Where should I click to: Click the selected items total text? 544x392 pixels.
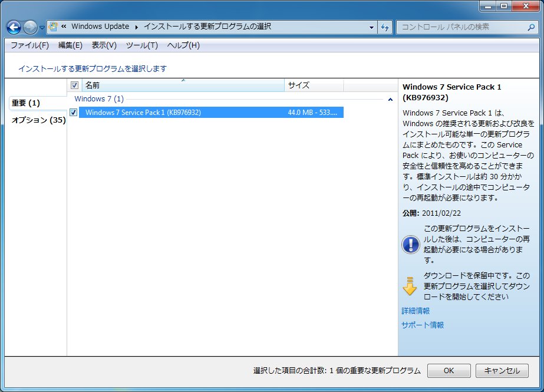337,371
